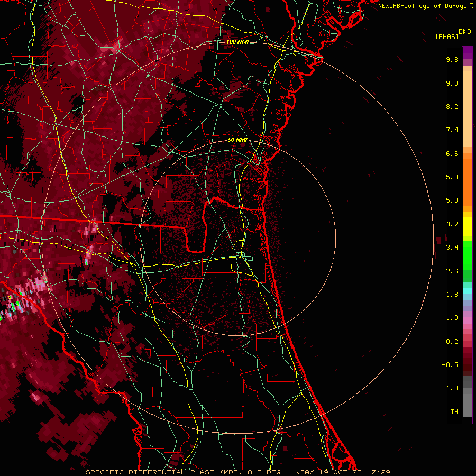Select the 3.4 scale value
Image resolution: width=476 pixels, height=476 pixels.
(452, 248)
